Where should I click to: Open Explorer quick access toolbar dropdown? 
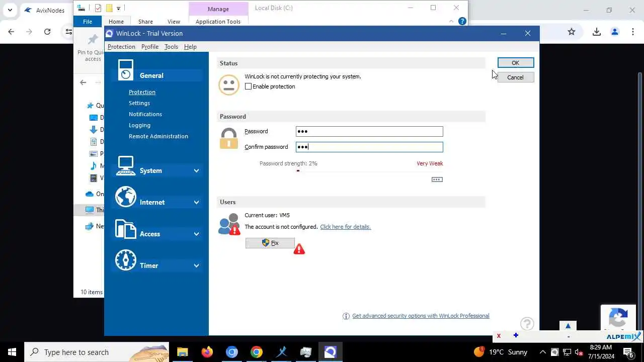coord(118,8)
